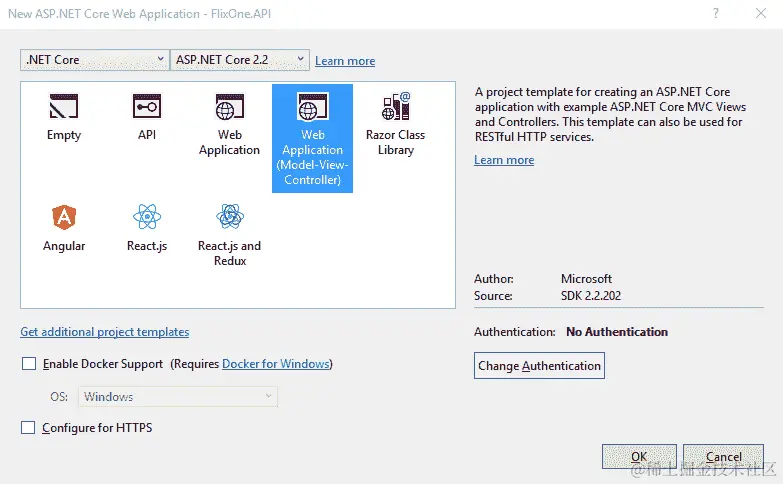783x484 pixels.
Task: Open the .NET Core framework dropdown
Action: 95,60
